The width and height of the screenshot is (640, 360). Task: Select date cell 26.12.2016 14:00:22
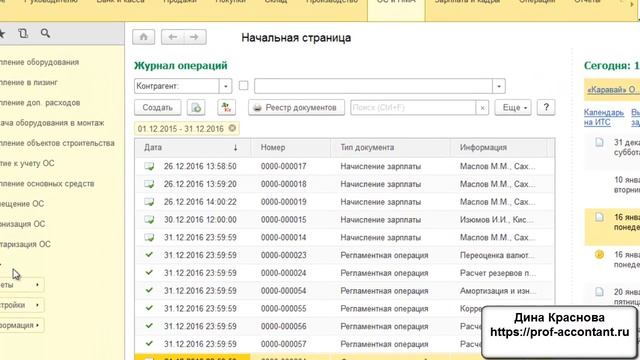pos(200,202)
